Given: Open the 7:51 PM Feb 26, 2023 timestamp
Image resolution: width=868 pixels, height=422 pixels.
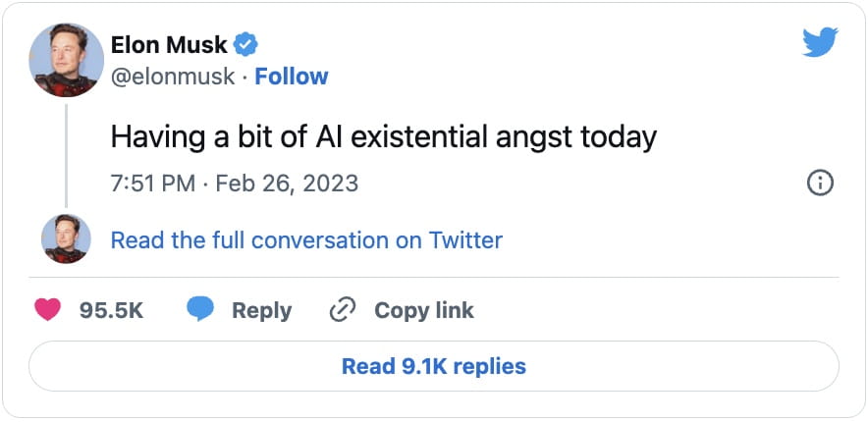Looking at the screenshot, I should tap(234, 183).
